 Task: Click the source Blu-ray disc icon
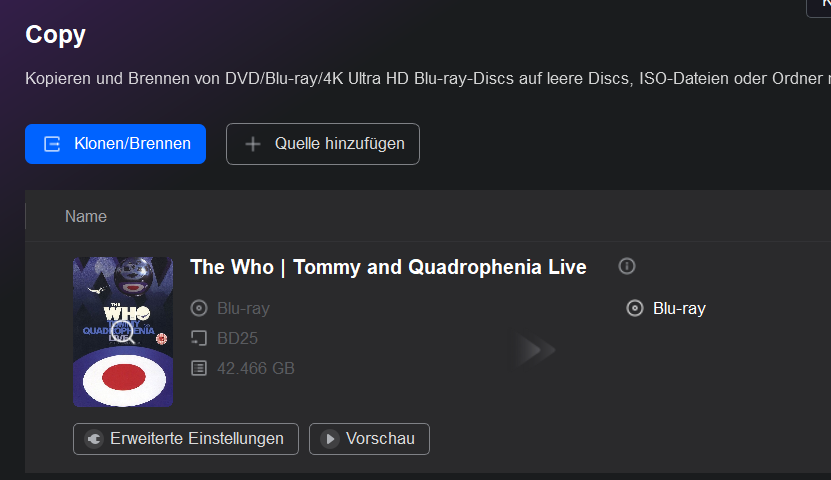click(x=198, y=308)
